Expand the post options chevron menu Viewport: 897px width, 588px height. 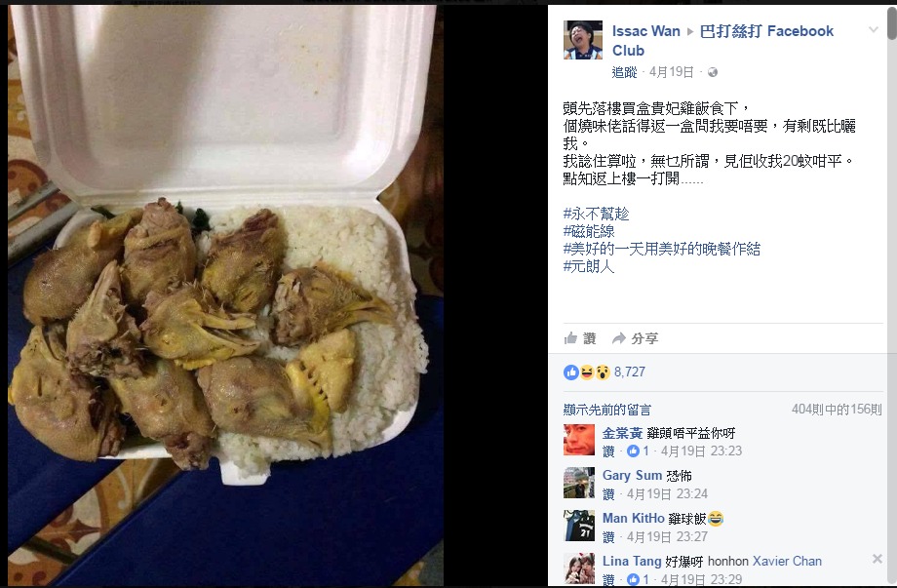tap(873, 30)
